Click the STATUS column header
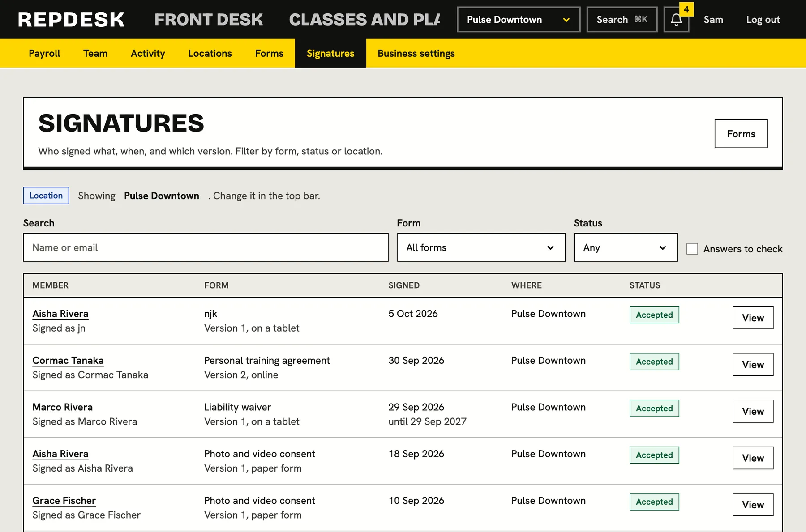 pyautogui.click(x=645, y=285)
